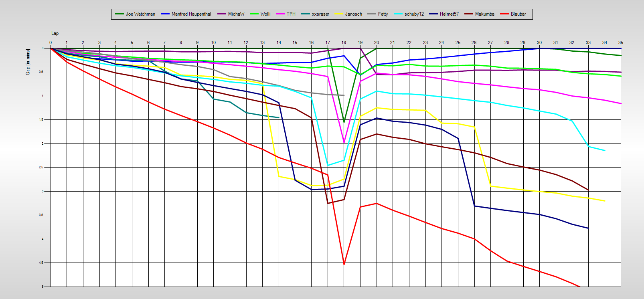Click the end of Fetty's gray line at lap 18
Image resolution: width=644 pixels, height=299 pixels.
(x=344, y=95)
